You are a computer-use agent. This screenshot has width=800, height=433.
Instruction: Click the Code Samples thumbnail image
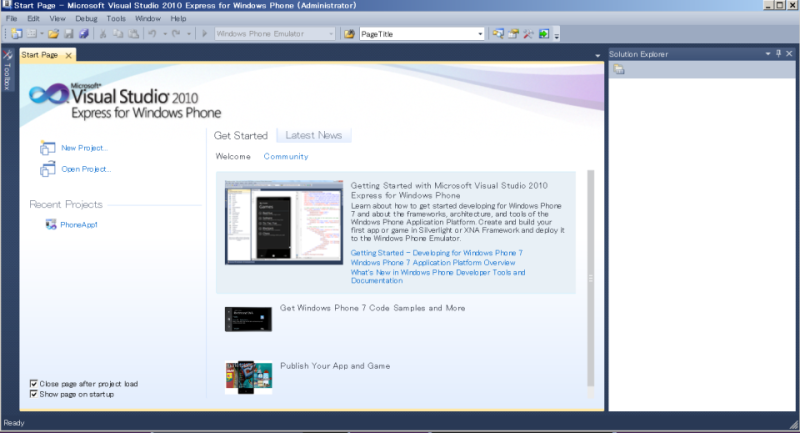(x=248, y=319)
